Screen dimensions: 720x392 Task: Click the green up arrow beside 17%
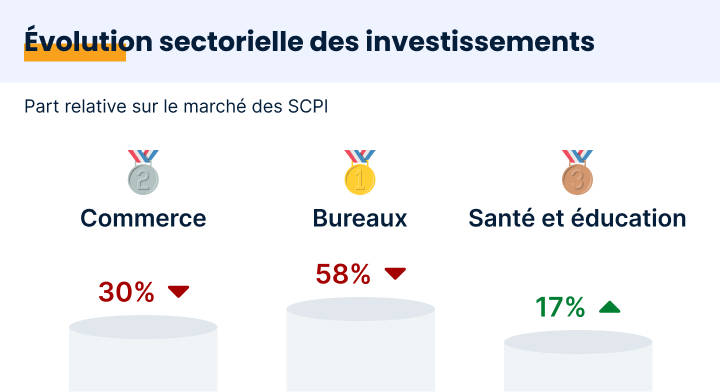coord(610,307)
